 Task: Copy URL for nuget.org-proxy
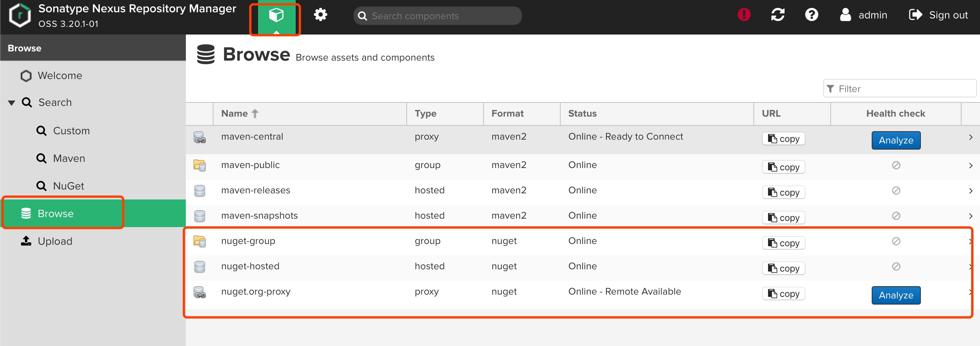[x=783, y=294]
